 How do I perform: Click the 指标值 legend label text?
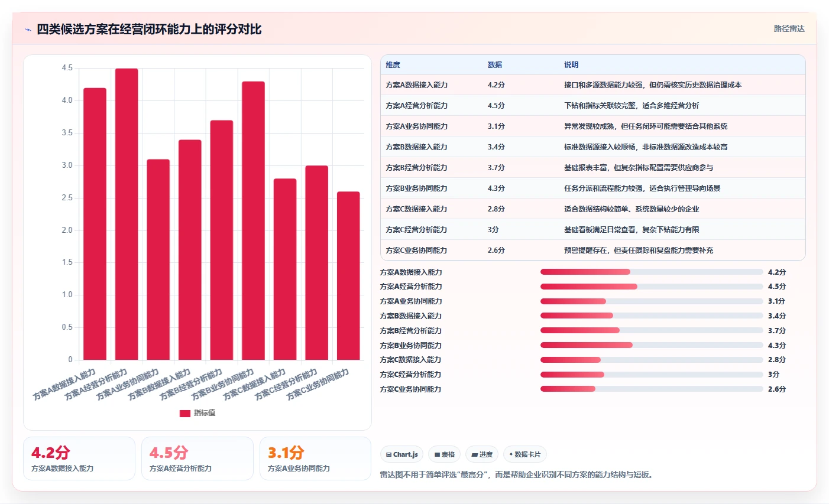(205, 413)
